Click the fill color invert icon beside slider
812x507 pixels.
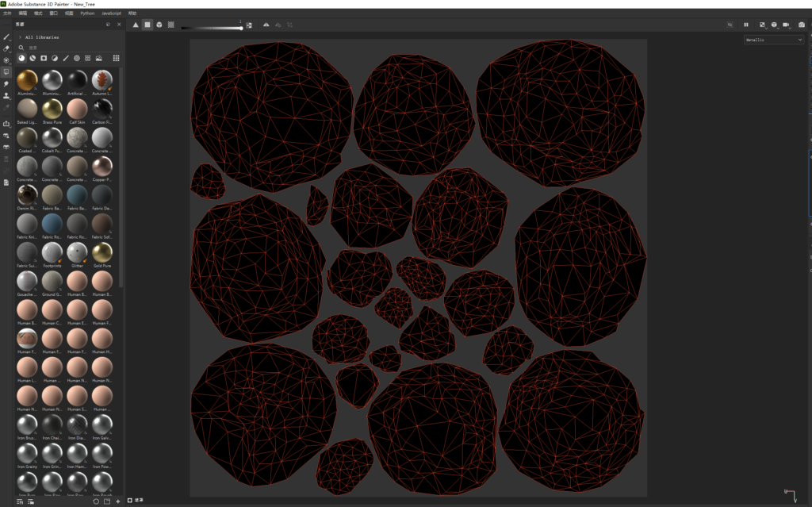click(249, 25)
